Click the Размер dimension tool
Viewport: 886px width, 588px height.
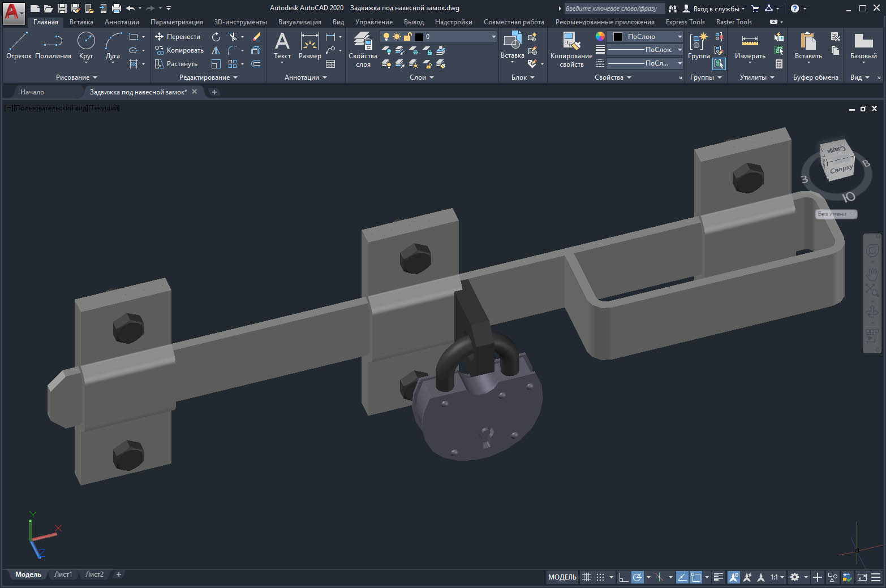click(x=309, y=45)
